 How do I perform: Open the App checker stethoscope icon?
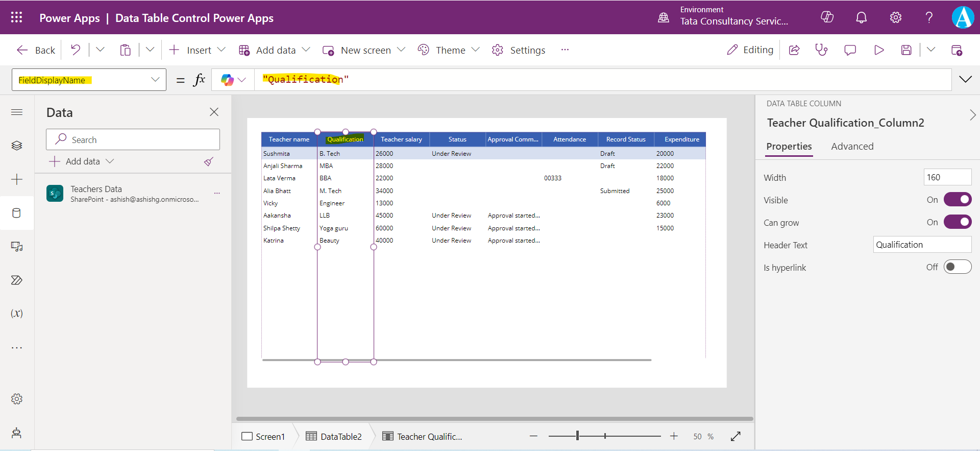point(821,50)
